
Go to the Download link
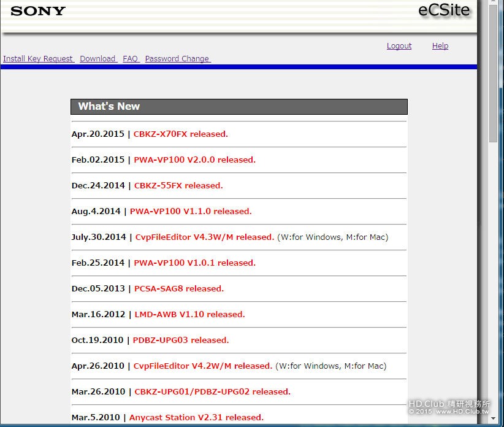(98, 59)
